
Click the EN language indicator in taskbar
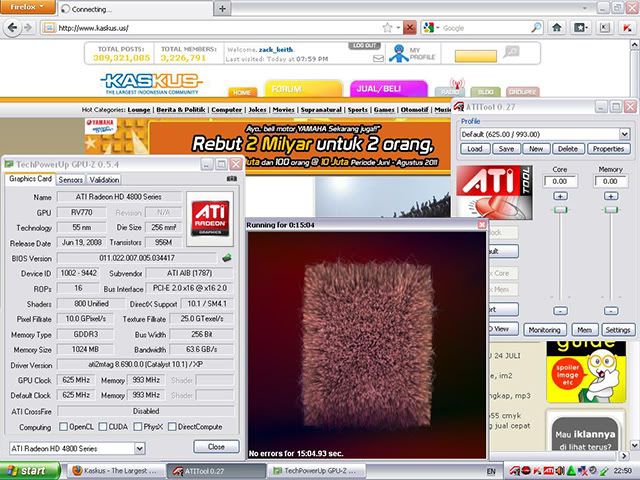pyautogui.click(x=491, y=471)
